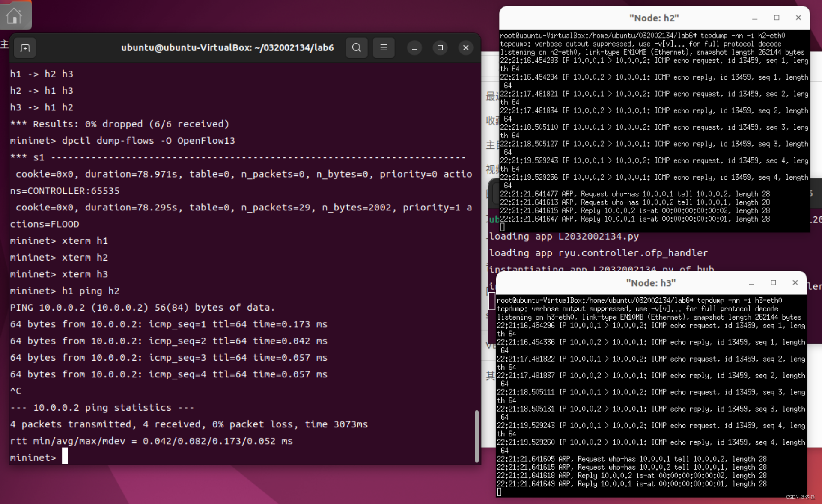Click the '--- 10.0.0.2 ping statistics ---' line
822x504 pixels.
(x=102, y=408)
